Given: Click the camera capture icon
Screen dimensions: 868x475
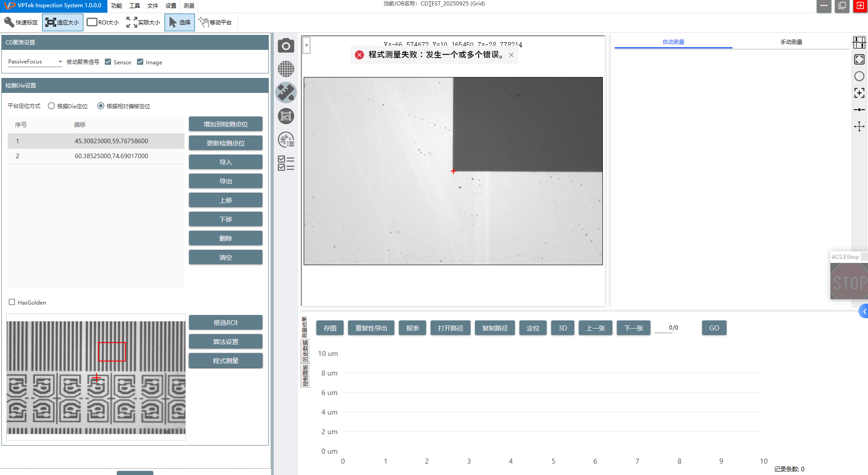Looking at the screenshot, I should 286,46.
